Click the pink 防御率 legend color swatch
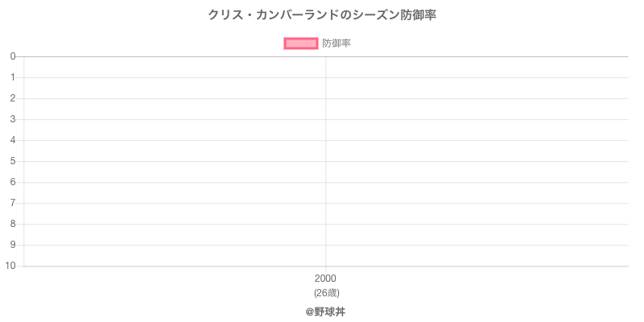This screenshot has height=322, width=644. [301, 43]
